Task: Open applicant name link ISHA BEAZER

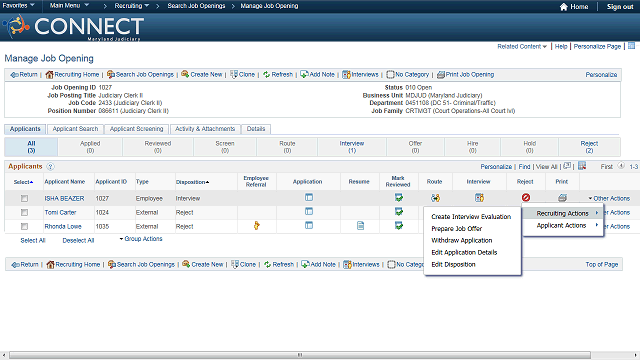Action: coord(64,198)
